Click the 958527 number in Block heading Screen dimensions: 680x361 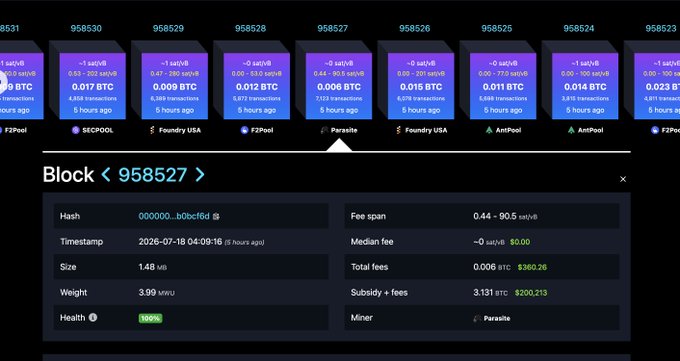[x=153, y=174]
